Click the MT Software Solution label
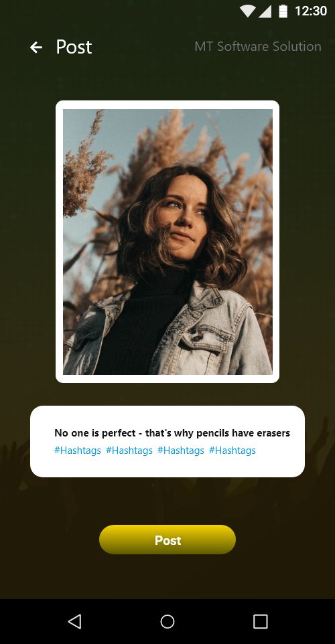 pos(258,46)
